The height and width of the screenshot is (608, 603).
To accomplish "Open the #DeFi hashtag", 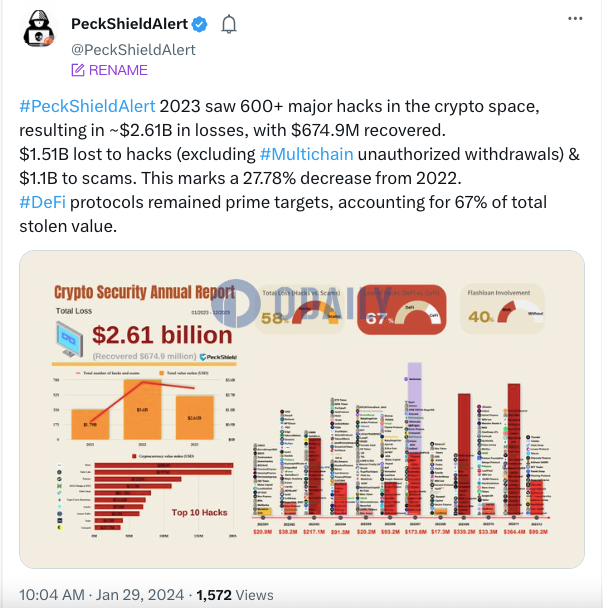I will pyautogui.click(x=43, y=202).
